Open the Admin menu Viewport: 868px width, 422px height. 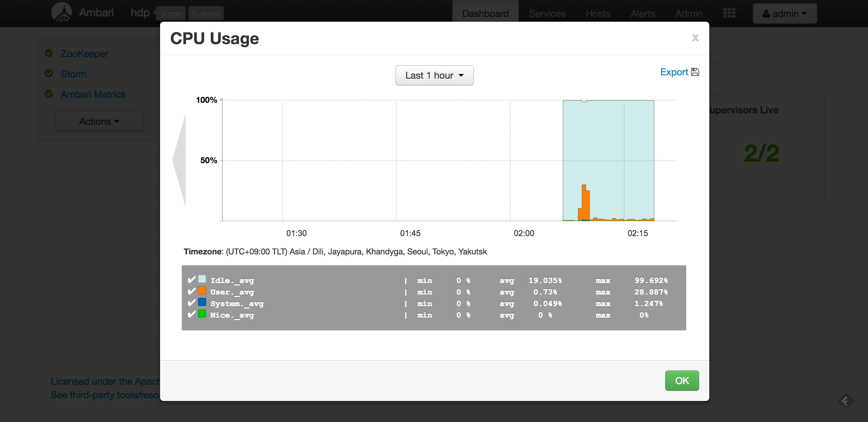(x=689, y=14)
